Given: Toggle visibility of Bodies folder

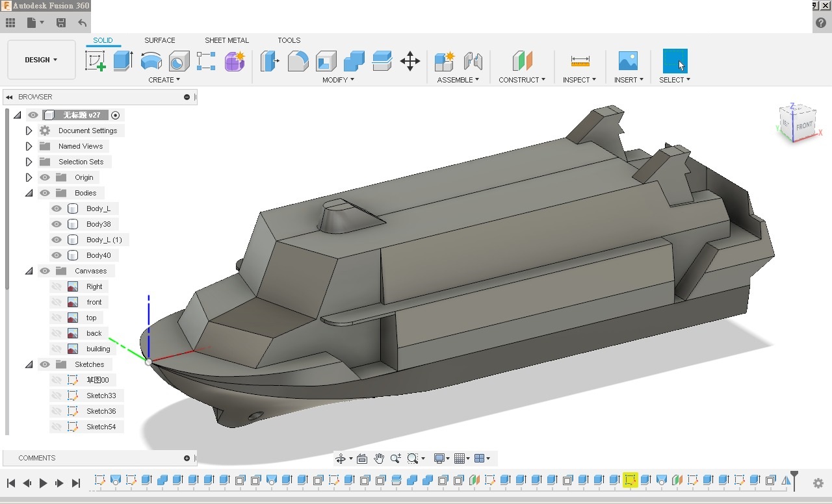Looking at the screenshot, I should tap(45, 193).
